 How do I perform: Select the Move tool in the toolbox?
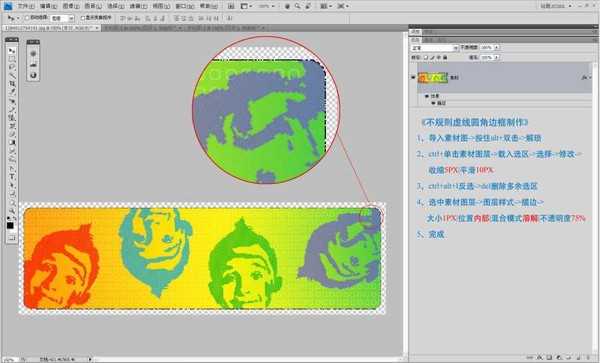tap(12, 51)
